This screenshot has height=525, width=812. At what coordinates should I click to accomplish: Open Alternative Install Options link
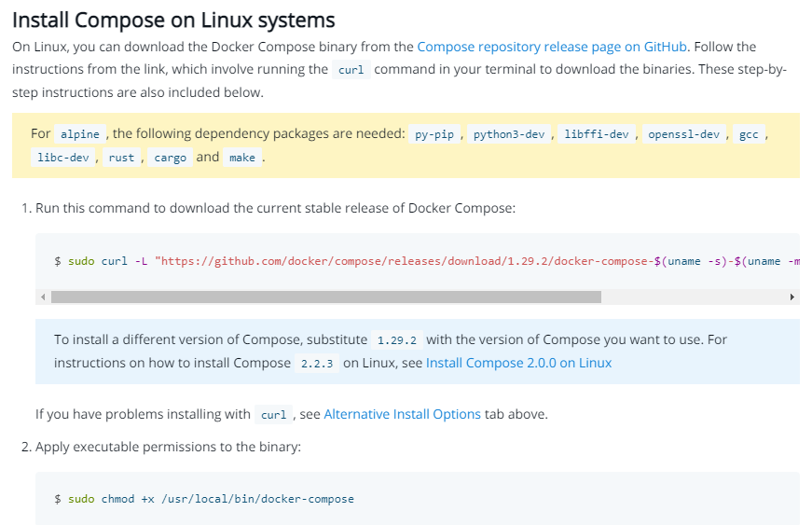[403, 414]
